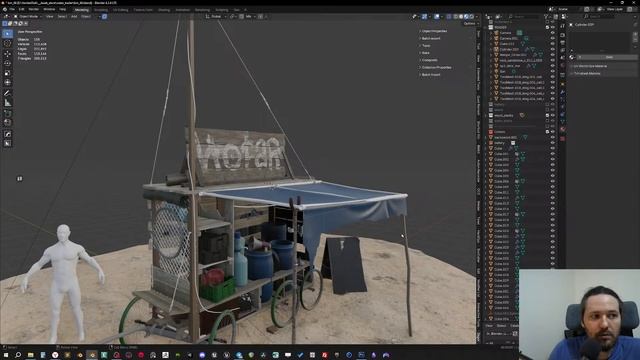Switch to wireframe viewport shading
Viewport: 640px width, 360px height.
pos(456,17)
